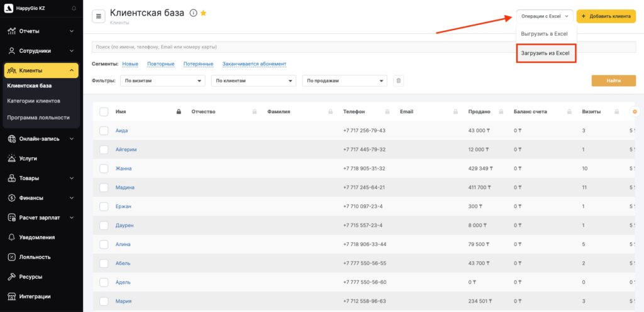Select Выгрузить в Excel from the menu
The width and height of the screenshot is (644, 312).
pyautogui.click(x=545, y=33)
